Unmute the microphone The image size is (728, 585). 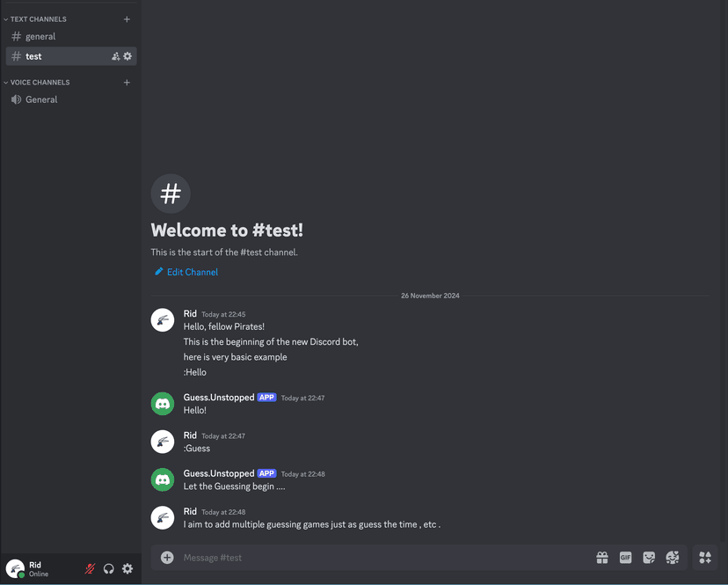point(90,568)
